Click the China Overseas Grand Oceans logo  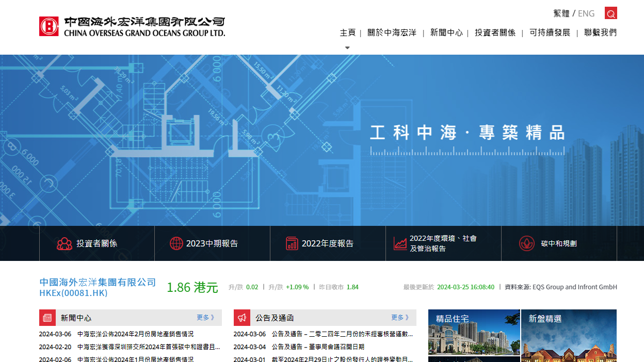pos(132,26)
